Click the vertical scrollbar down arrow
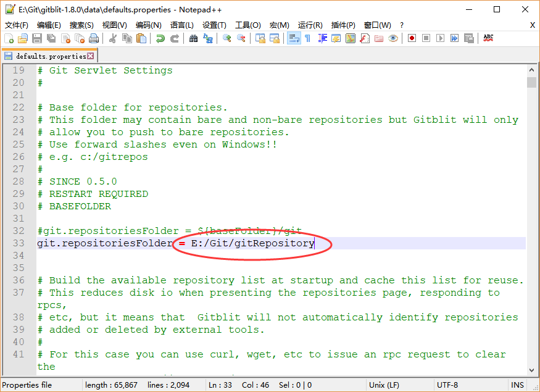The width and height of the screenshot is (540, 392). [x=531, y=370]
